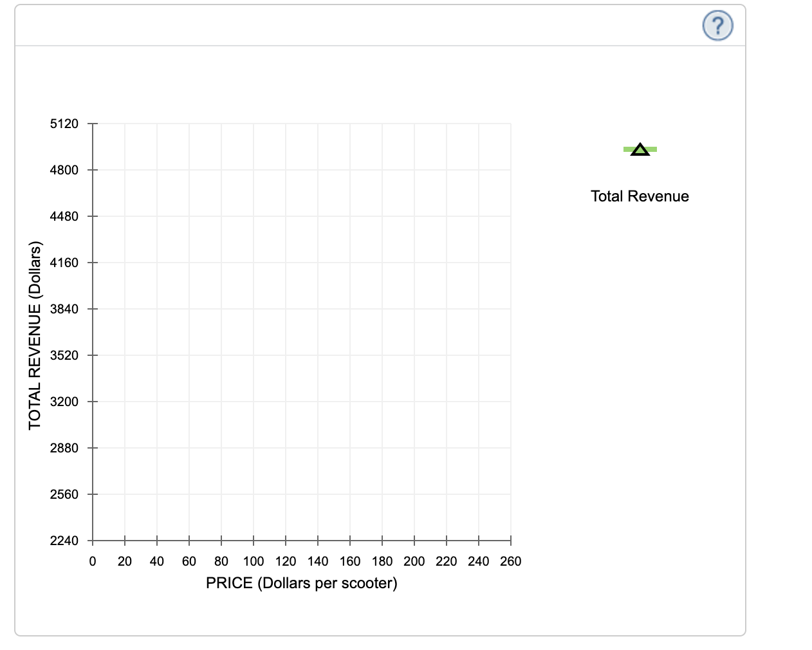Click the y-axis value 2560
This screenshot has width=812, height=650.
(64, 494)
